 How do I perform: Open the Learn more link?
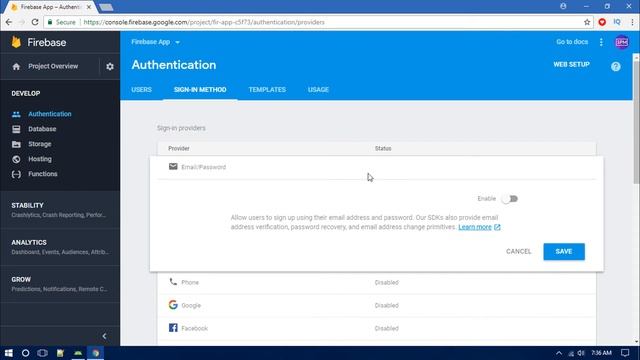pyautogui.click(x=475, y=227)
